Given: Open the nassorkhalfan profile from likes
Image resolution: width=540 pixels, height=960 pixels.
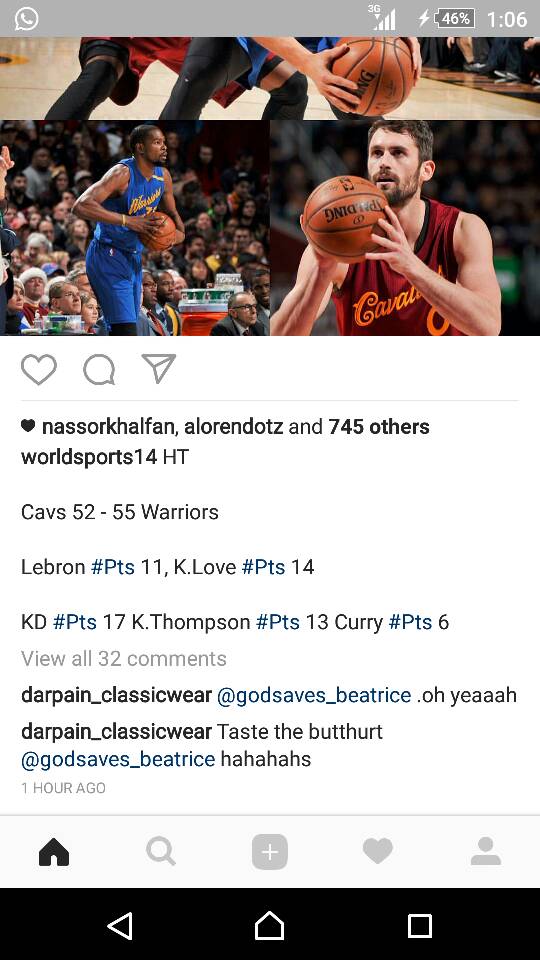Looking at the screenshot, I should tap(108, 427).
